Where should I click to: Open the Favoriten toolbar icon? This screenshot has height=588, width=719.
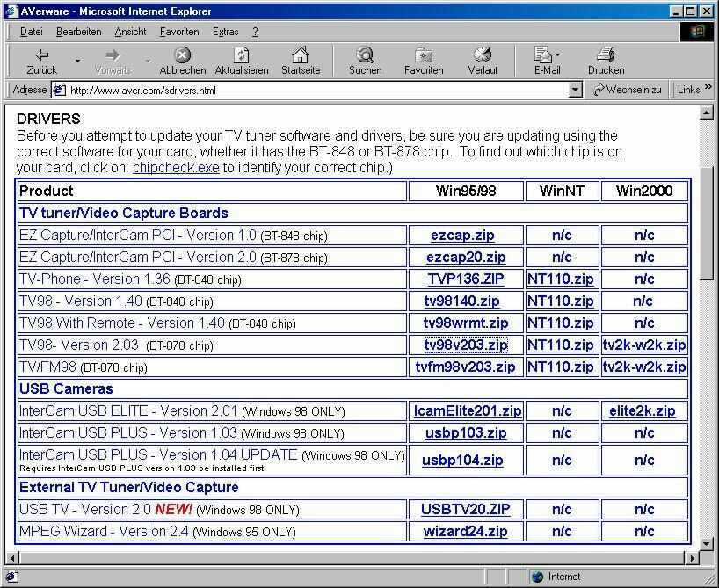424,55
